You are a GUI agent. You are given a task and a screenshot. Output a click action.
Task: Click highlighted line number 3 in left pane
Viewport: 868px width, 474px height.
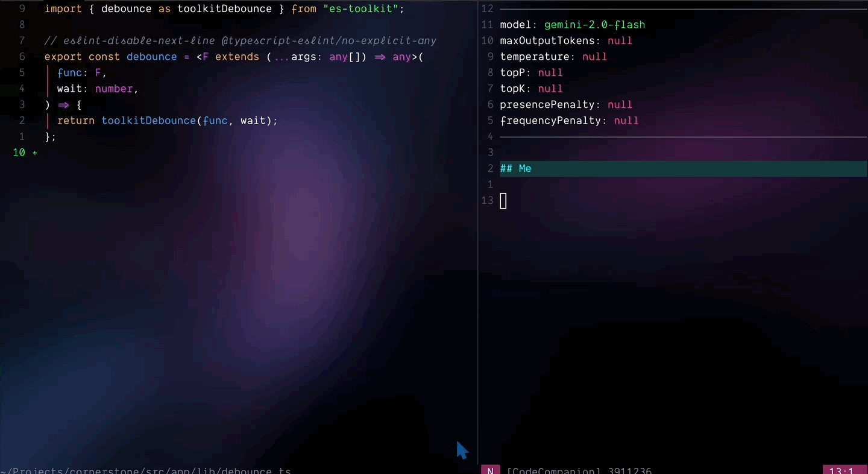click(x=22, y=104)
